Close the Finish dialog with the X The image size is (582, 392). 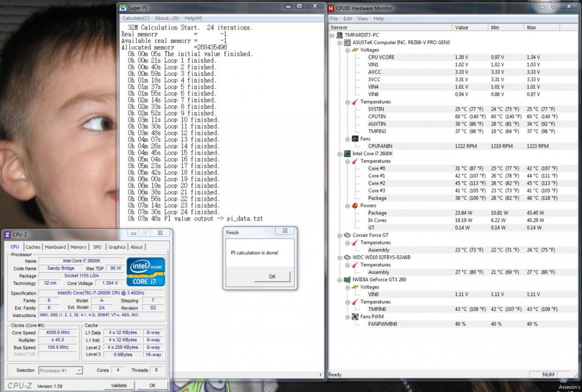tap(285, 231)
